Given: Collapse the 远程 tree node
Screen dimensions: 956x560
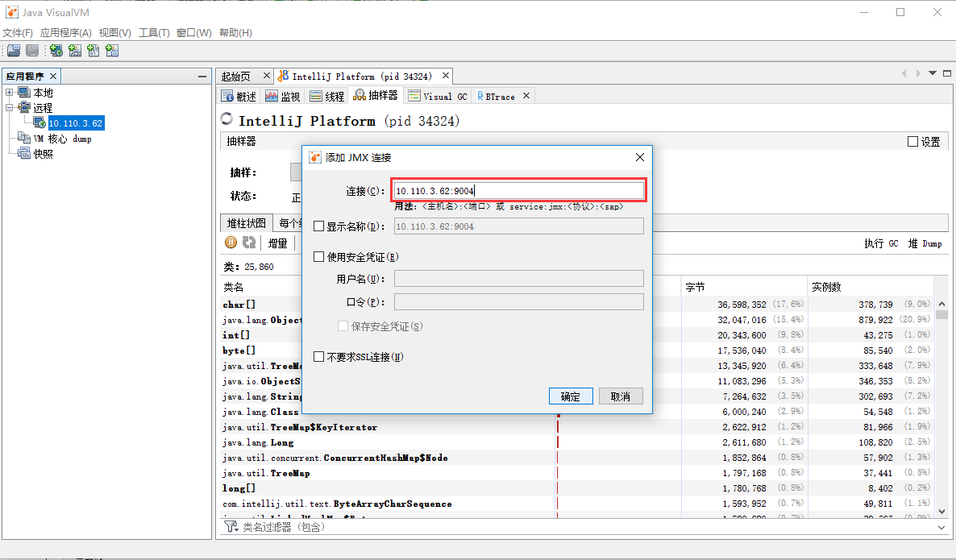Looking at the screenshot, I should (x=9, y=108).
